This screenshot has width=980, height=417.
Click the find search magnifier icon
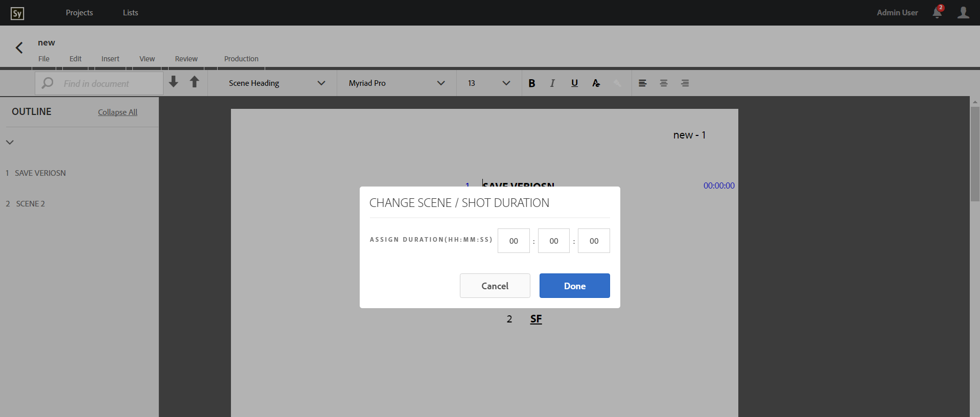coord(48,83)
